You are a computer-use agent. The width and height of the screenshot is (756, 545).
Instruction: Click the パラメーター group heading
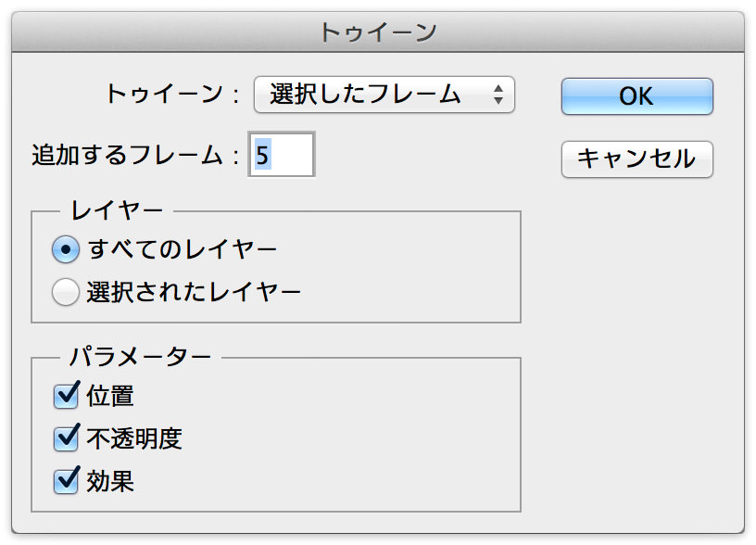tap(140, 358)
